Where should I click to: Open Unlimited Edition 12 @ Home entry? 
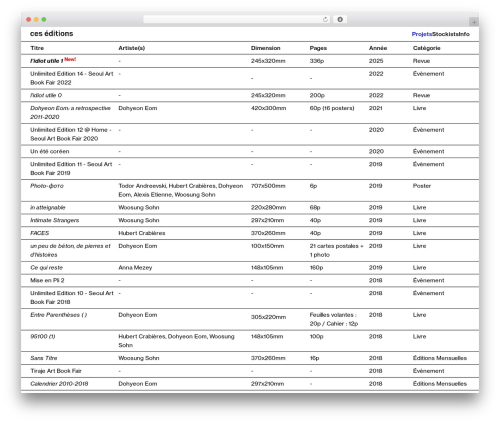71,134
